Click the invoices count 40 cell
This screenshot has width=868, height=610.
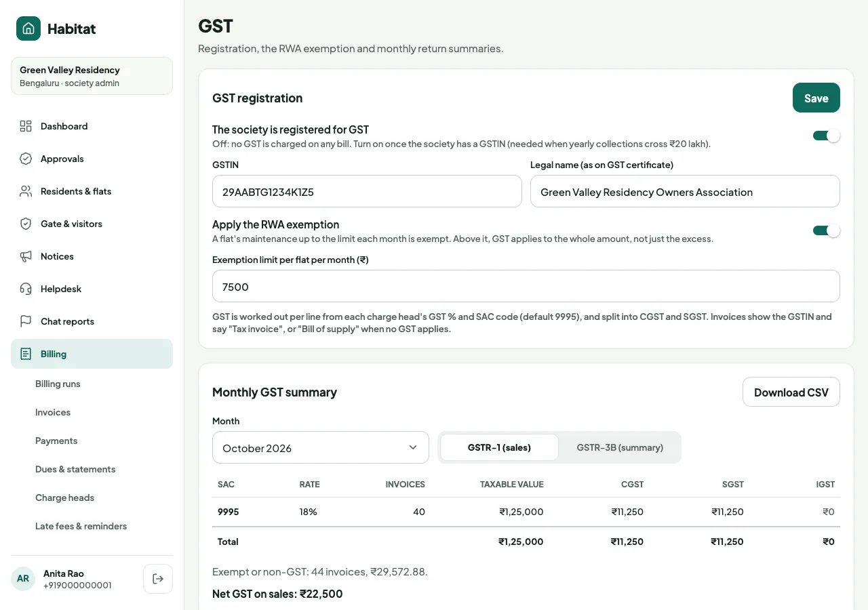pos(419,512)
